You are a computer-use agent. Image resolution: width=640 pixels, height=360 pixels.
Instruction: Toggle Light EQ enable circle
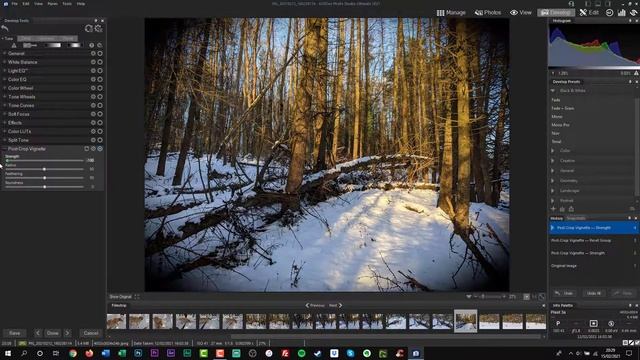coord(100,71)
